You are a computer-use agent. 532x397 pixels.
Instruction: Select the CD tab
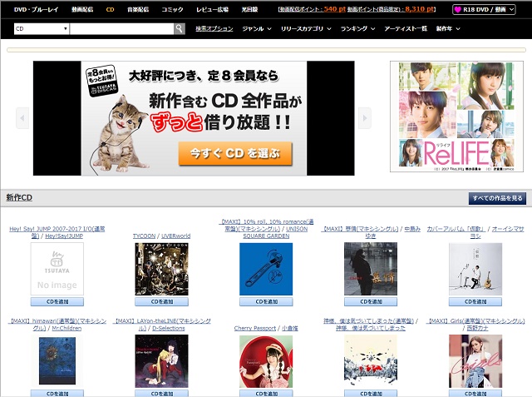click(110, 9)
